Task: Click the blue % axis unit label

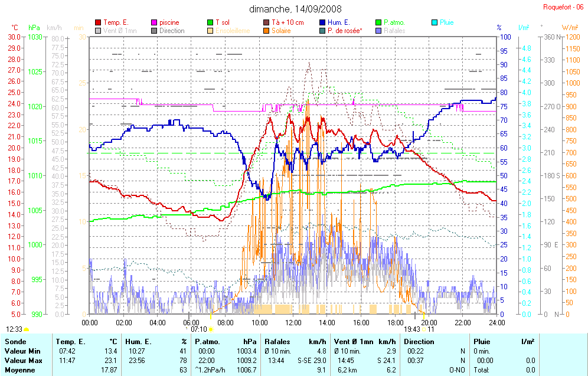Action: [499, 28]
